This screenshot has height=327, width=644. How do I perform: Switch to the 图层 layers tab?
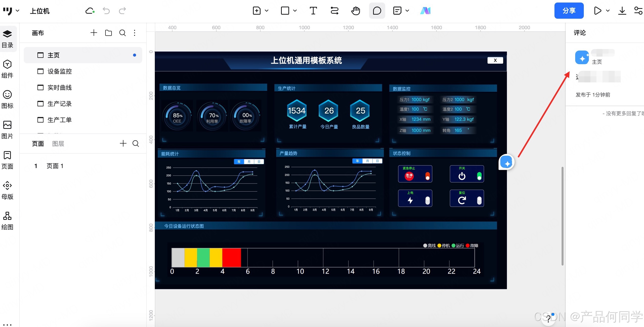tap(58, 144)
